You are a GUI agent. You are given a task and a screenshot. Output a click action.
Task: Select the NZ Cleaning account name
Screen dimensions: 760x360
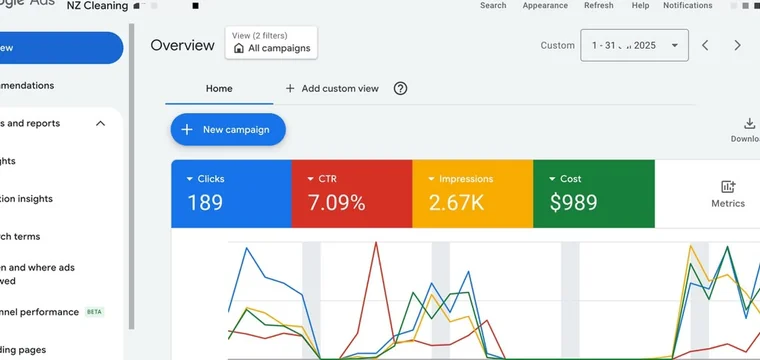(97, 6)
